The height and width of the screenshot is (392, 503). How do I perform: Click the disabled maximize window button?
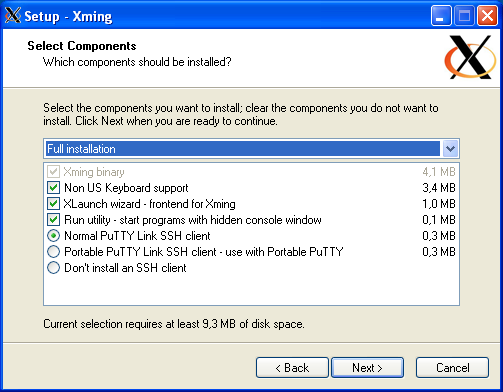click(464, 15)
